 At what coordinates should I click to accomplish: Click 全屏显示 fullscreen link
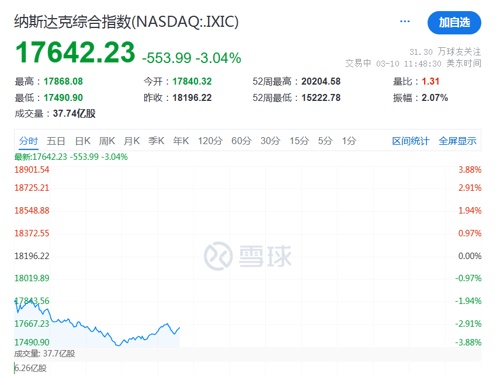pyautogui.click(x=457, y=141)
